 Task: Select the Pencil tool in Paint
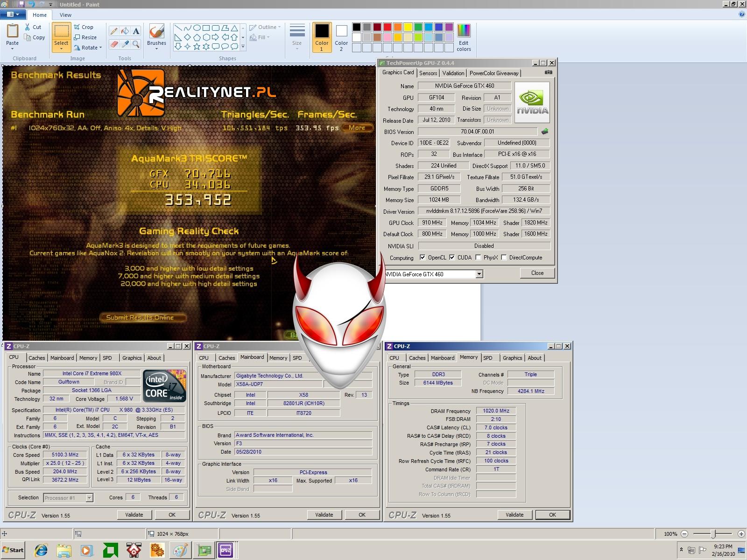coord(113,31)
